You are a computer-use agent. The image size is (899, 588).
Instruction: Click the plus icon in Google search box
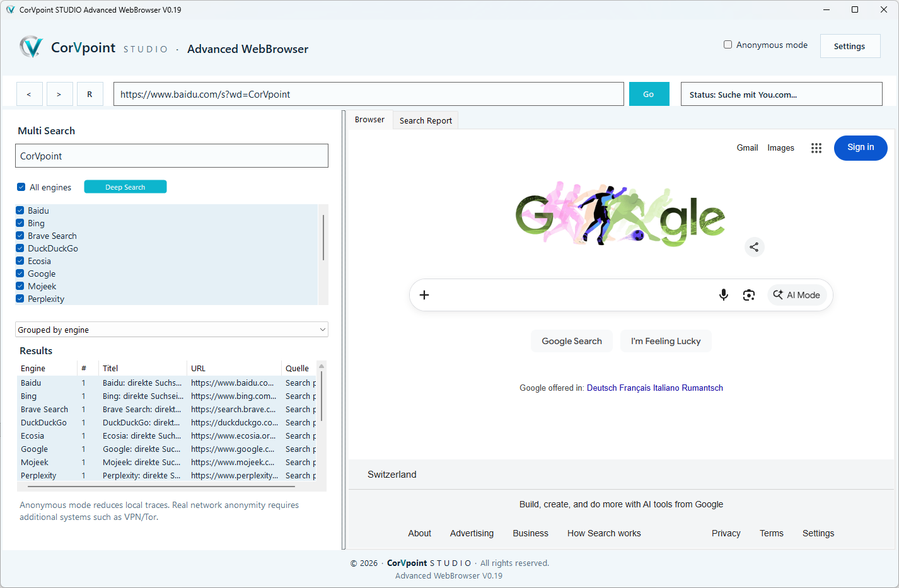point(424,295)
